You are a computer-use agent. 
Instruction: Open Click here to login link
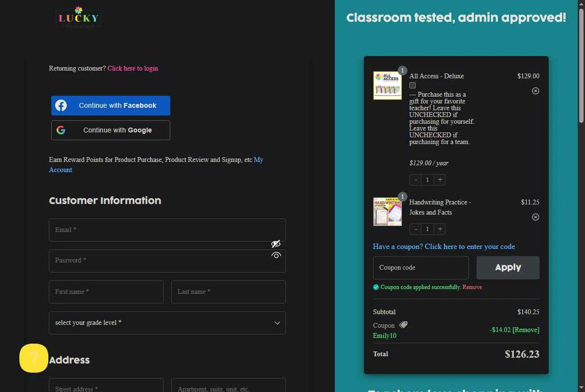(133, 68)
